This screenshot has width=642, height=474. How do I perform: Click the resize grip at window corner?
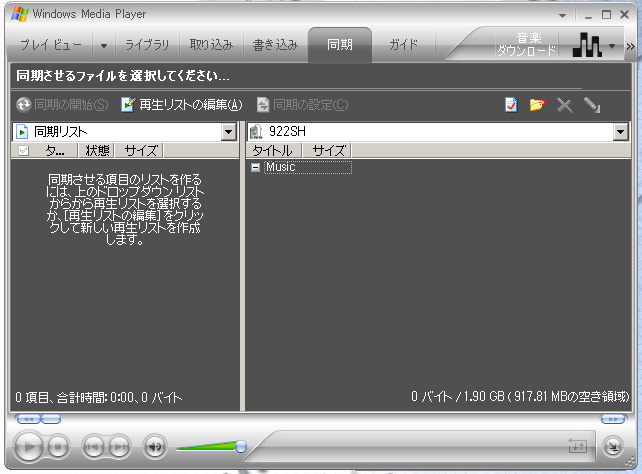630,461
